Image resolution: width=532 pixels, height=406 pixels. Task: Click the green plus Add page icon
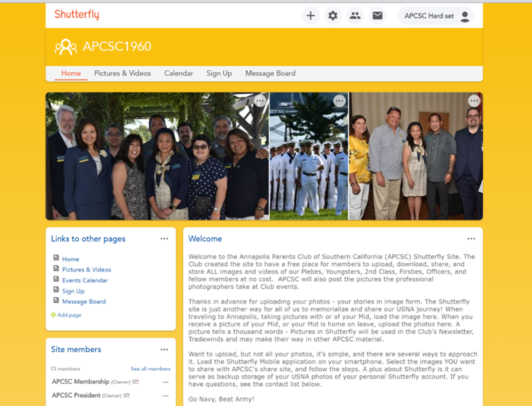53,314
